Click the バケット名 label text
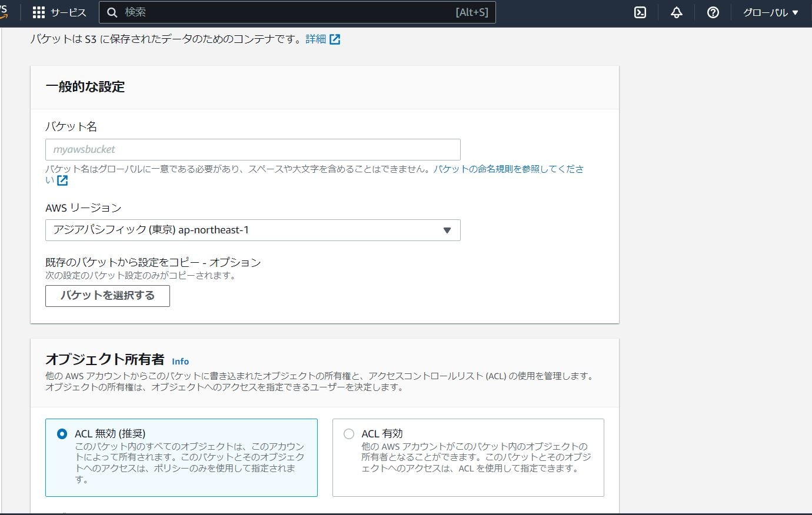Viewport: 812px width, 515px height. click(x=71, y=126)
